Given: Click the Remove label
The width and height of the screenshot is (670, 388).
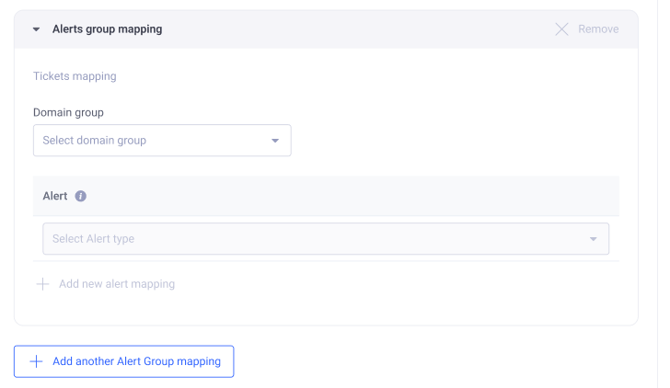Looking at the screenshot, I should coord(598,29).
